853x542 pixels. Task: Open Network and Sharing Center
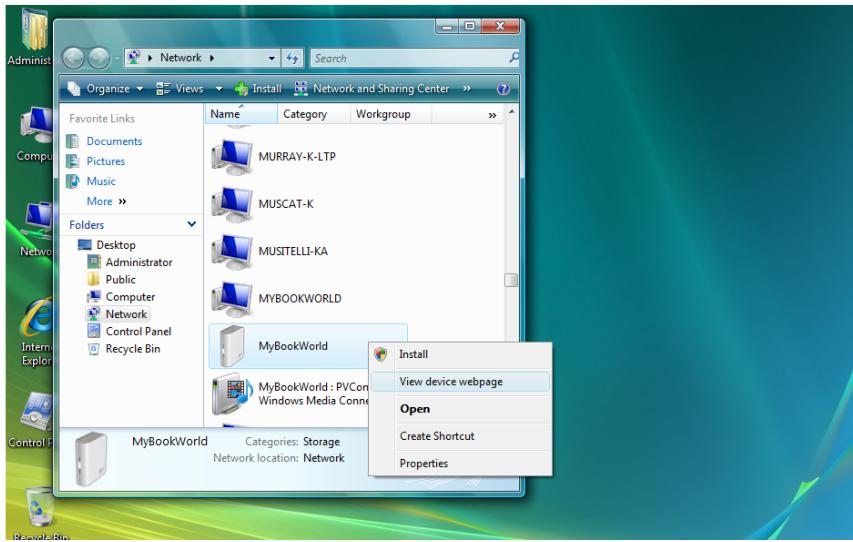point(372,89)
